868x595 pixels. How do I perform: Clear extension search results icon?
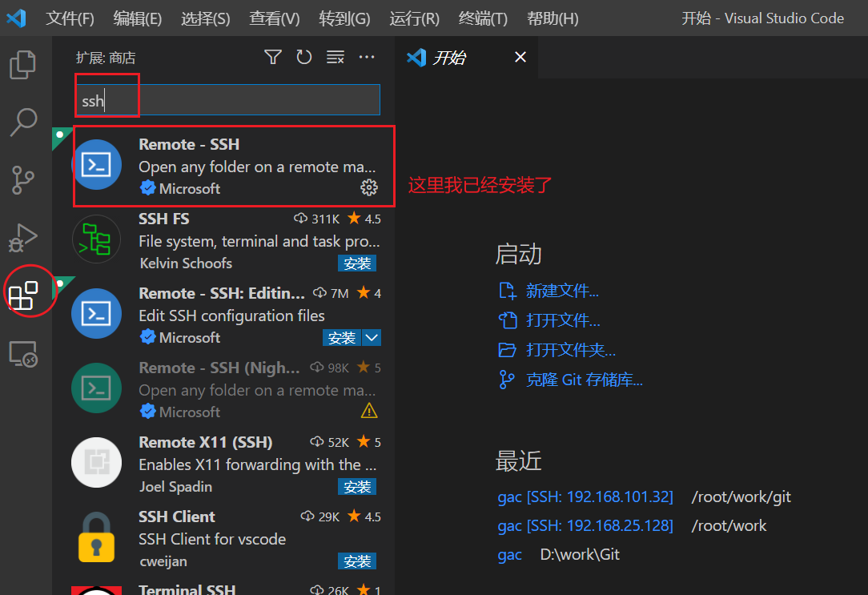[x=335, y=57]
